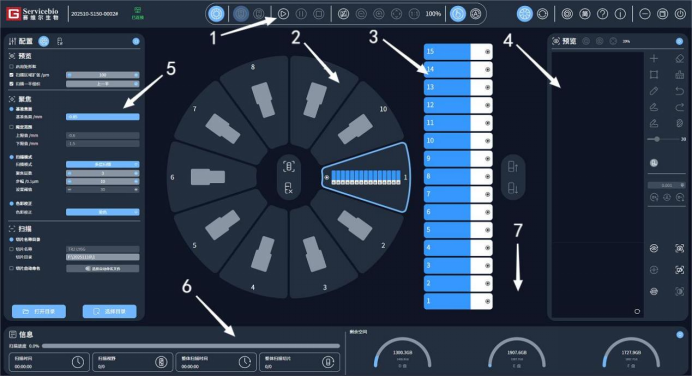Click the lower icon in carousel hub
The width and height of the screenshot is (693, 377).
(x=289, y=188)
